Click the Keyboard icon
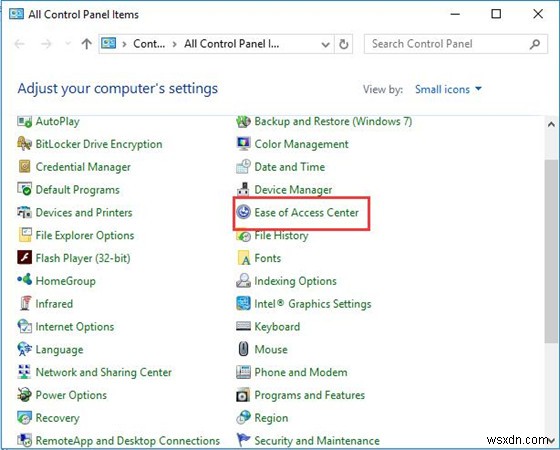Screen dimensions: 560x450 click(244, 326)
